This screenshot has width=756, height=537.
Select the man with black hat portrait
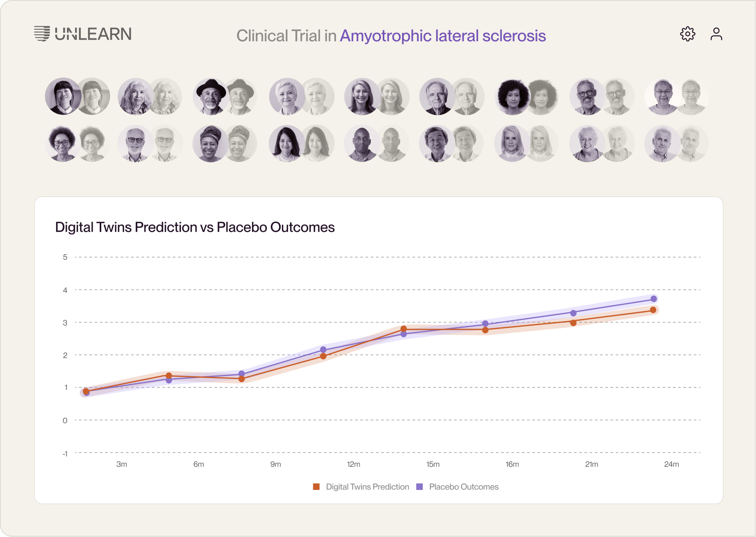pyautogui.click(x=211, y=96)
